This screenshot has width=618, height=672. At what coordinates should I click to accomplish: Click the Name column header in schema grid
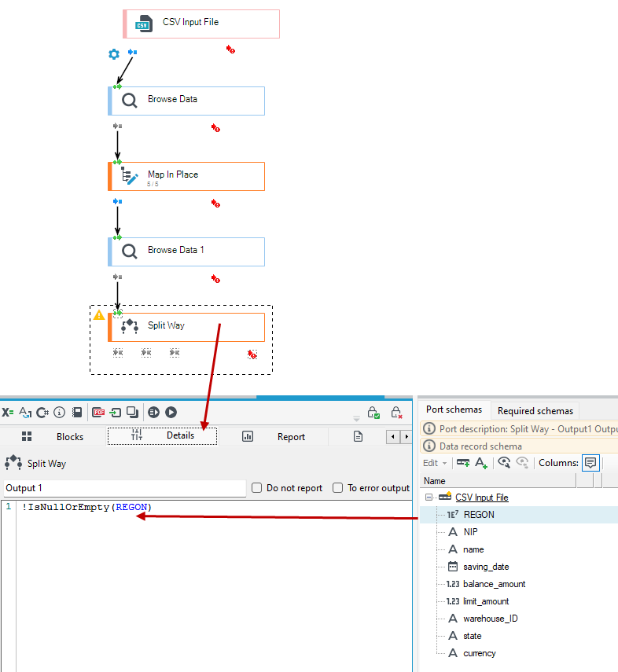[x=498, y=481]
